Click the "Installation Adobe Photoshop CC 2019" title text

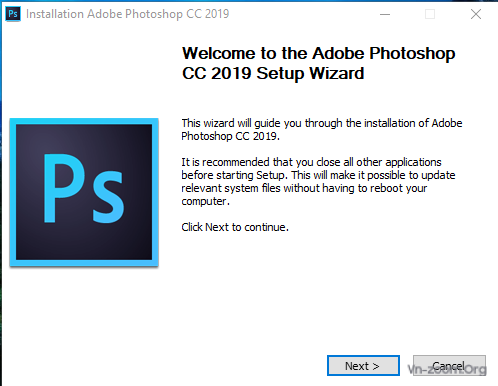(127, 14)
